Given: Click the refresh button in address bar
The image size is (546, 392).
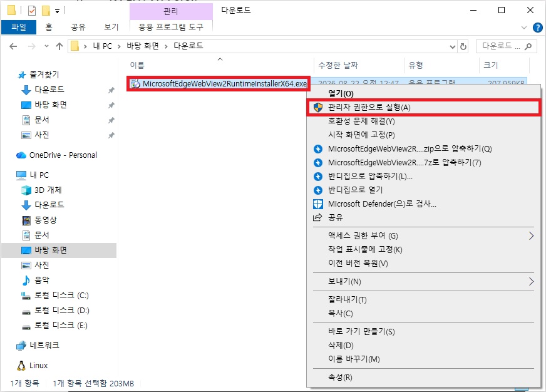Looking at the screenshot, I should 463,46.
